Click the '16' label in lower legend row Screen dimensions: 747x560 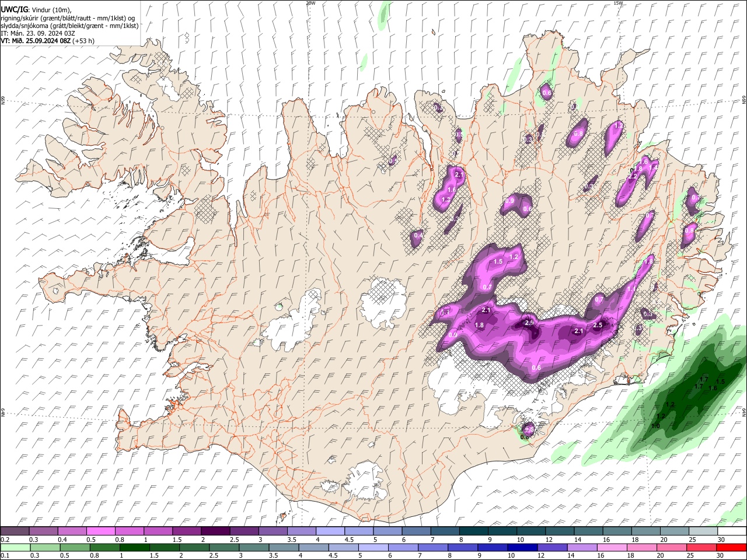pyautogui.click(x=601, y=556)
